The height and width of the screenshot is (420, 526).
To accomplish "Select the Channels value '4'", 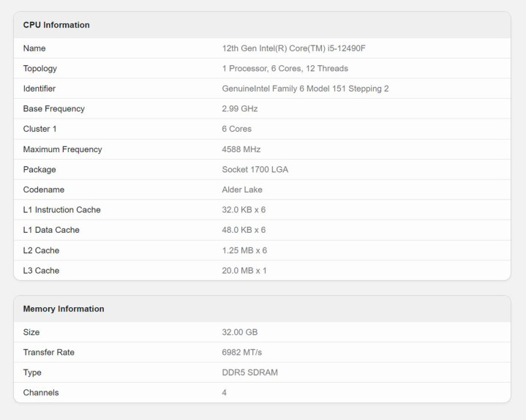I will point(224,392).
